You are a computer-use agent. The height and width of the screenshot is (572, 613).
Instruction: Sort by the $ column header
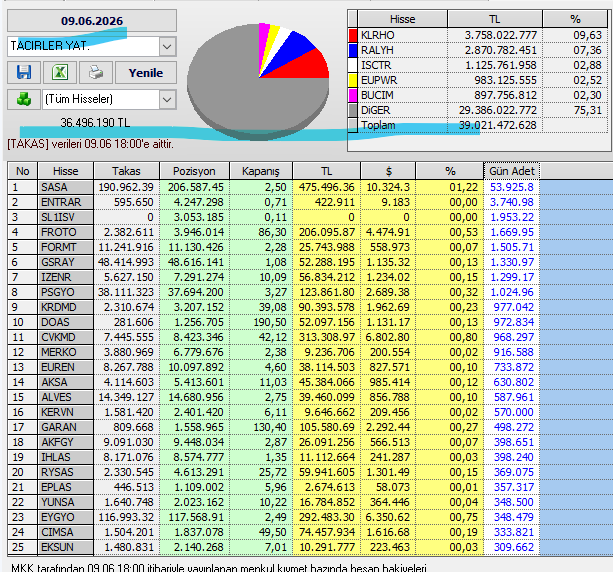[x=388, y=171]
